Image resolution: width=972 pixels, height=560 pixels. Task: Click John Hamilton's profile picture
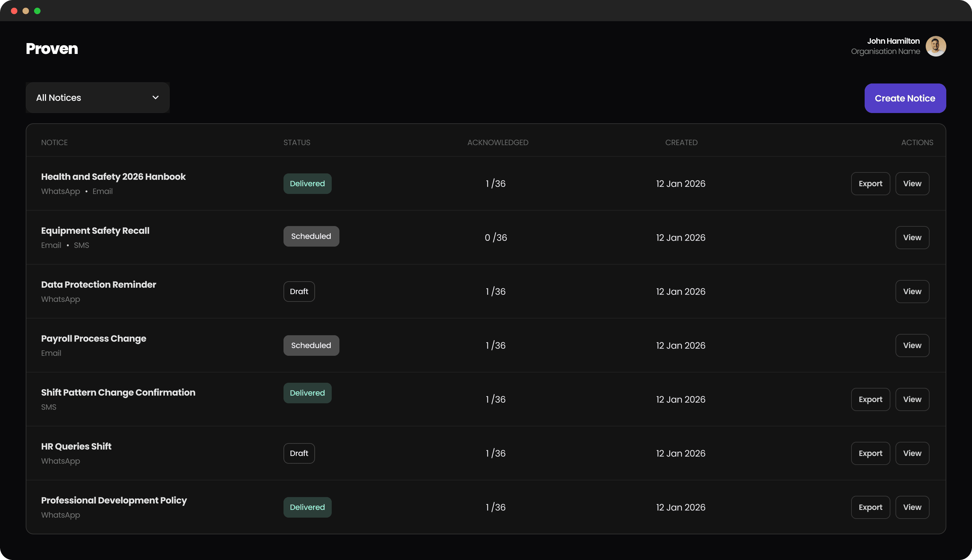pyautogui.click(x=935, y=46)
